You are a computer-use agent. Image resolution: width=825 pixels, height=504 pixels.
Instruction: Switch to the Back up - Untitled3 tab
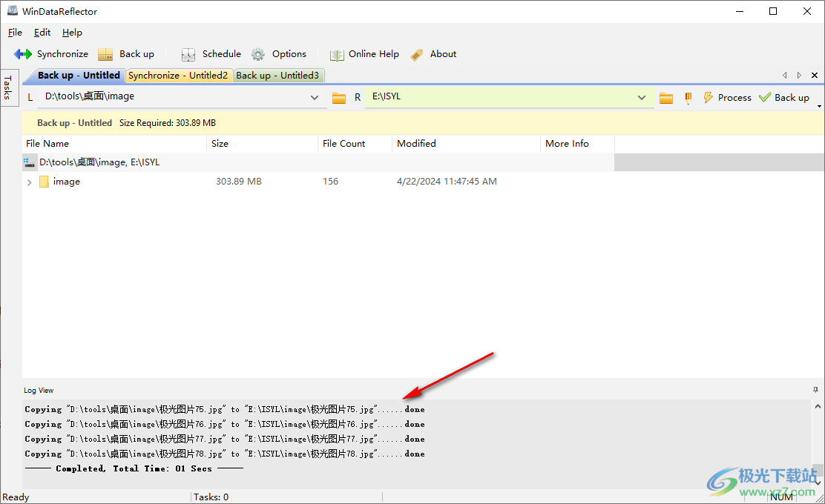(277, 76)
